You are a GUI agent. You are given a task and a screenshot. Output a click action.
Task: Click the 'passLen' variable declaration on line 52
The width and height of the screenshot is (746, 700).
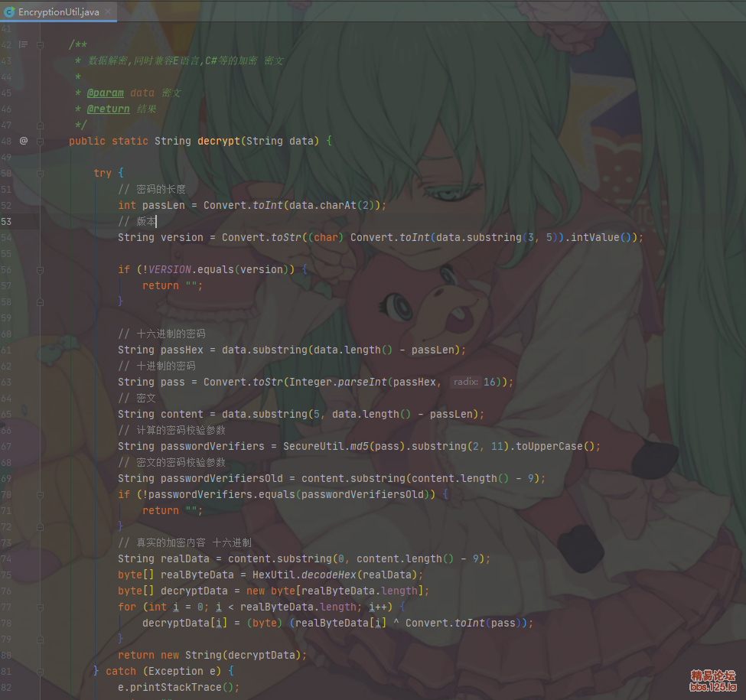pyautogui.click(x=163, y=206)
